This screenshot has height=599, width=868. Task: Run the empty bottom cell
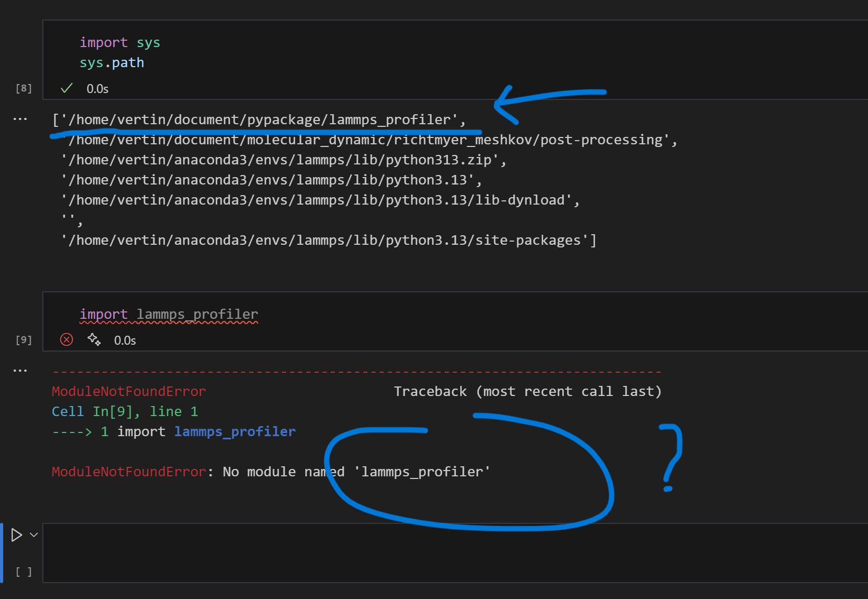[x=16, y=535]
